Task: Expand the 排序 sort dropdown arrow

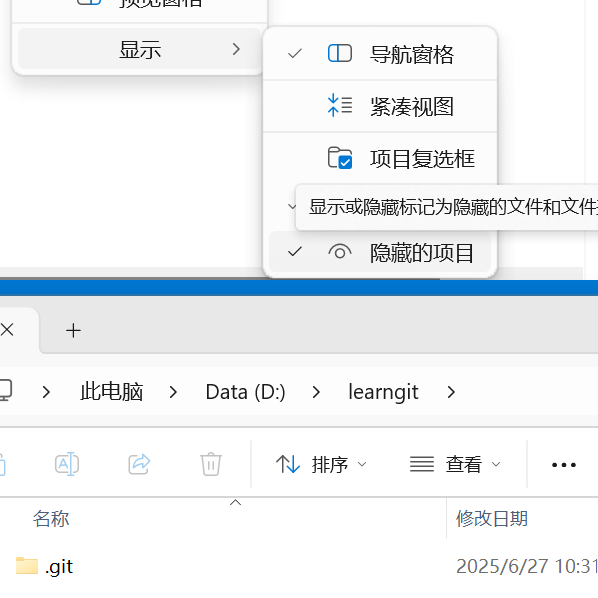Action: click(x=362, y=464)
